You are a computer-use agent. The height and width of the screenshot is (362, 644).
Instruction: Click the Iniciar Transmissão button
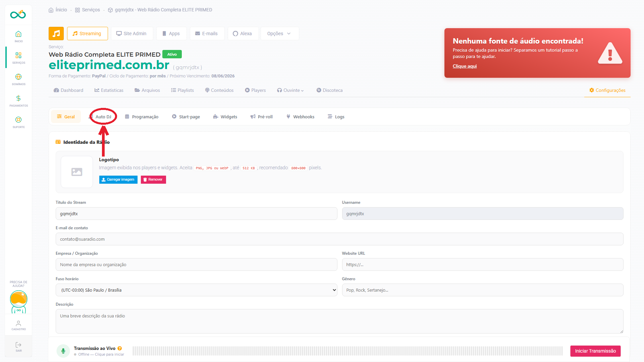(595, 351)
